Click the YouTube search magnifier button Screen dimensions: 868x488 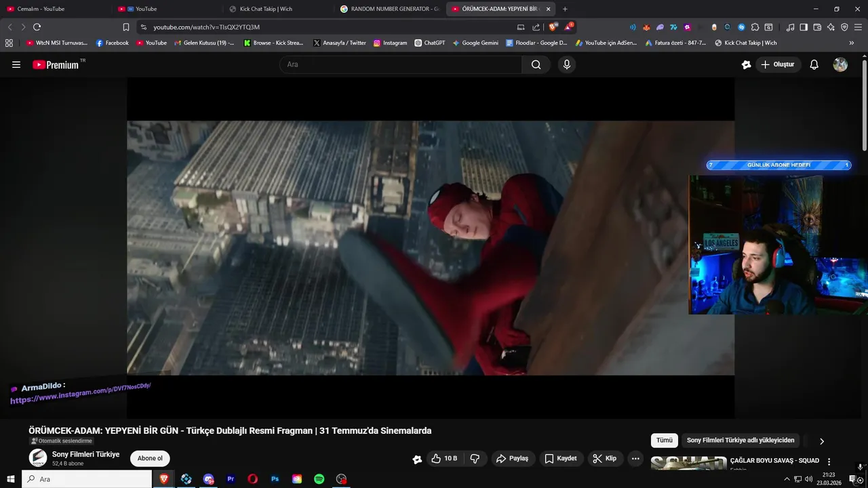pyautogui.click(x=536, y=64)
